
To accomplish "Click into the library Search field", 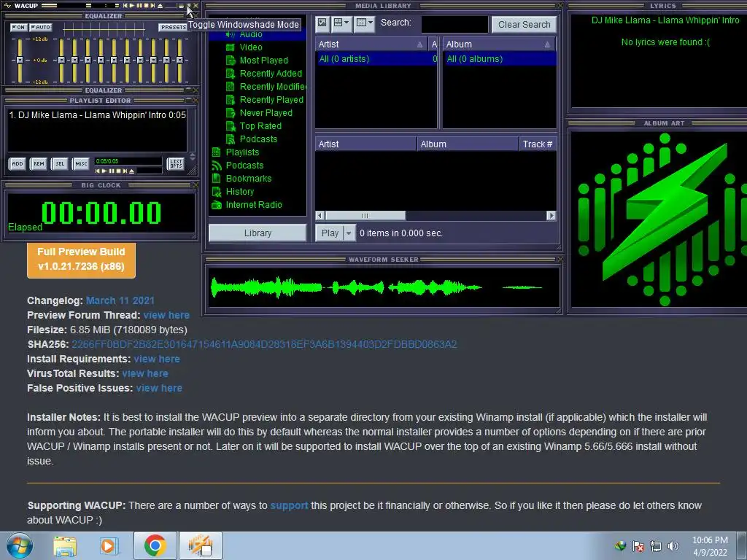I will click(x=454, y=24).
